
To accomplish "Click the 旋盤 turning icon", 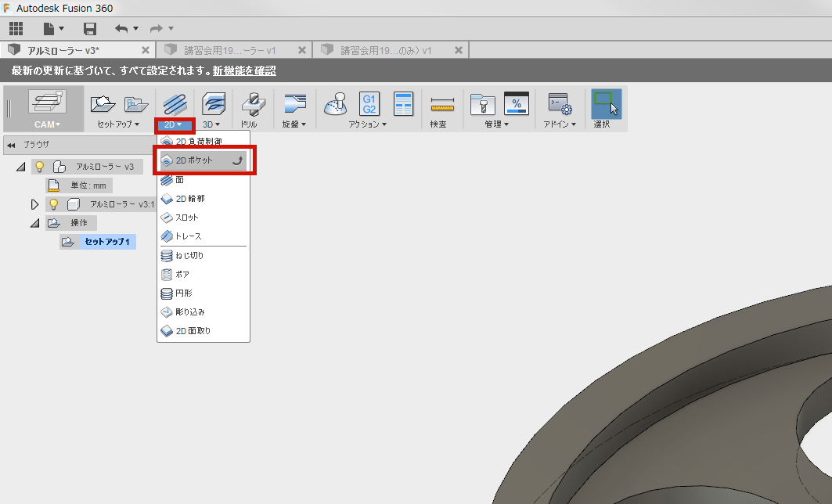I will [x=295, y=103].
